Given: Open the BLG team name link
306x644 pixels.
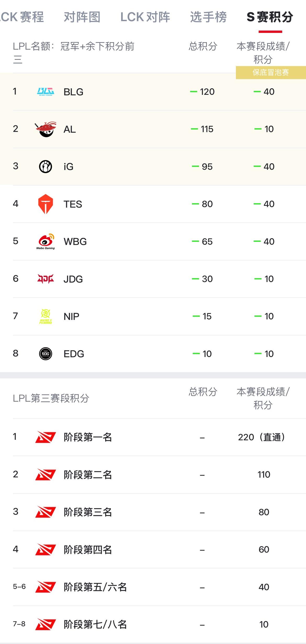Looking at the screenshot, I should [73, 92].
